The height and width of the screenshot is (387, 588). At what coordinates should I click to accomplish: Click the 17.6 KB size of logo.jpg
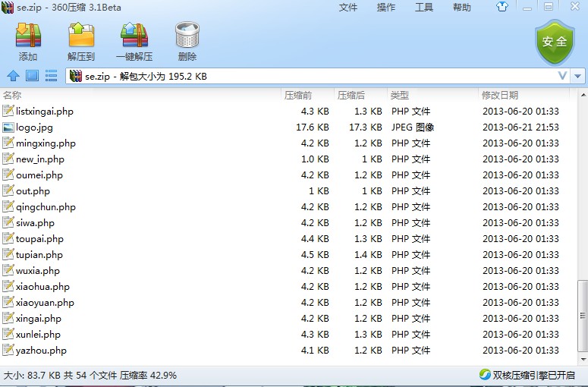click(x=313, y=127)
